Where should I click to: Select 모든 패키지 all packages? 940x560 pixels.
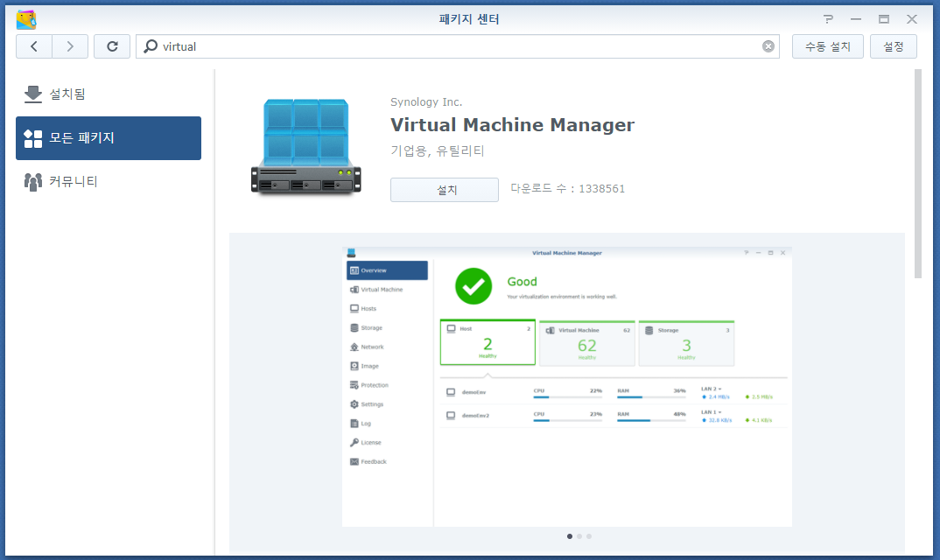[x=109, y=138]
